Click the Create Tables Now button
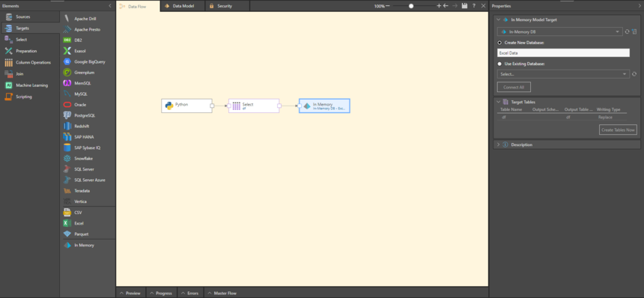This screenshot has height=298, width=644. pos(618,130)
